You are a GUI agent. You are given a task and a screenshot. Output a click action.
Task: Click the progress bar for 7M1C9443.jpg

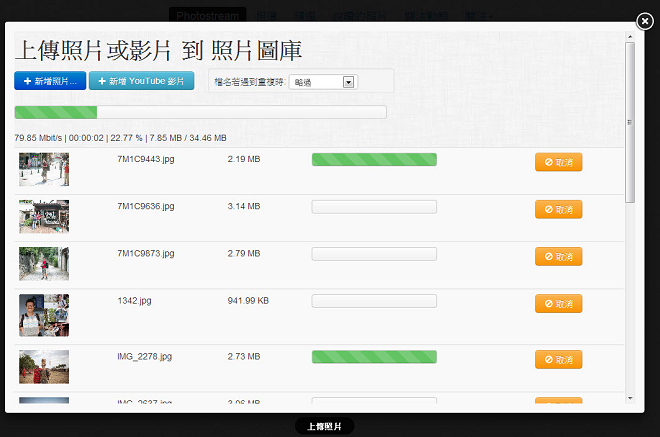(x=374, y=160)
